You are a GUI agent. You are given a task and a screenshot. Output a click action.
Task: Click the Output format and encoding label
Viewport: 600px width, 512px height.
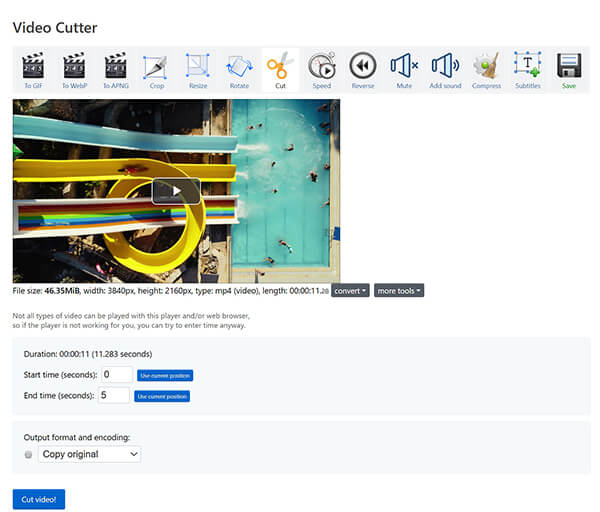click(x=77, y=437)
